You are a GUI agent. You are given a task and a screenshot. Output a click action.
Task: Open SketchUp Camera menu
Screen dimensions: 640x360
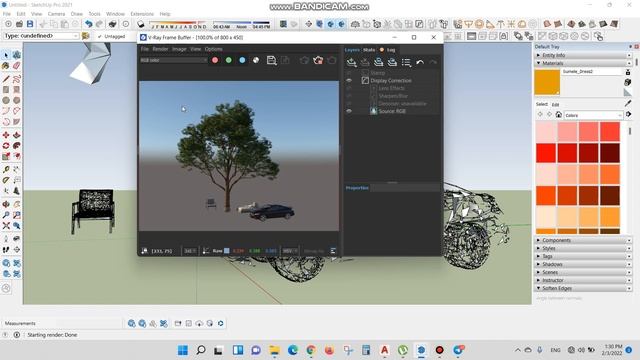pyautogui.click(x=56, y=14)
